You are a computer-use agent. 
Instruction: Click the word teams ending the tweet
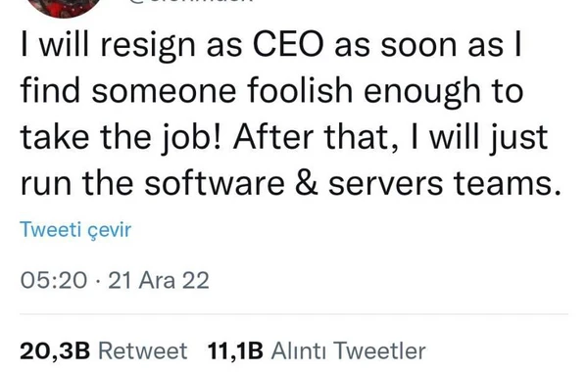[508, 183]
